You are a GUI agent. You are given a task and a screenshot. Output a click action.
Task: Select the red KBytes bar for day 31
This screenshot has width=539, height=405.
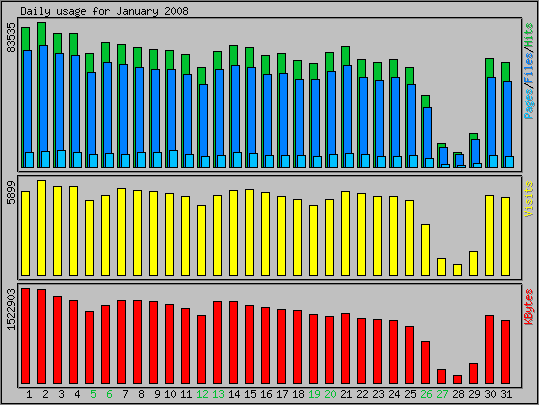[x=505, y=352]
